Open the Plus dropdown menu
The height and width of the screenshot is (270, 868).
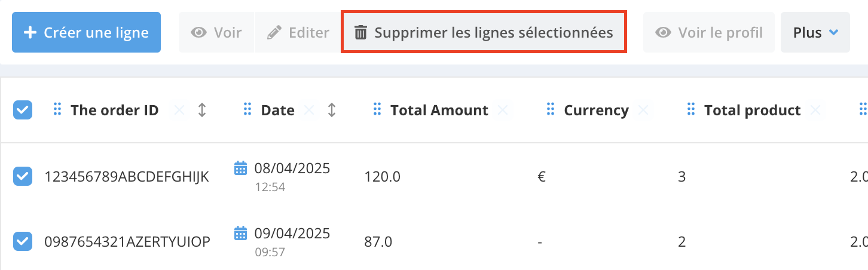point(815,32)
